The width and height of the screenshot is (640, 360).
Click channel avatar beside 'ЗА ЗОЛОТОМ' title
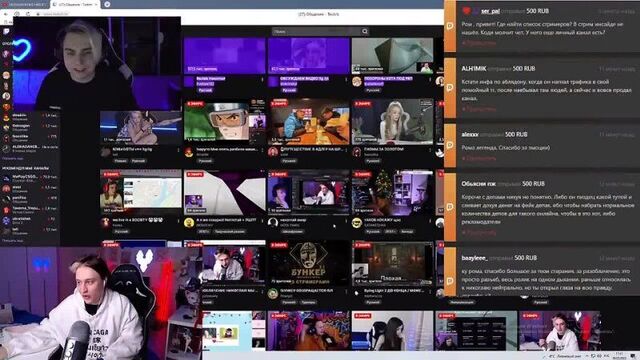pos(357,152)
